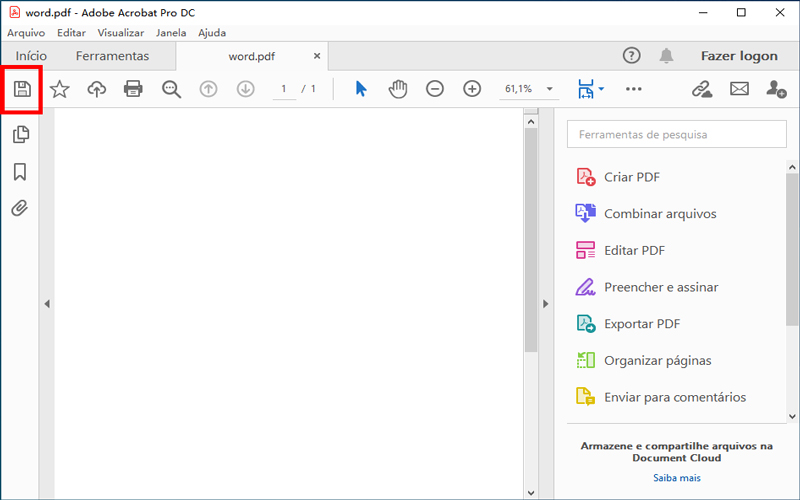Open Preencher e assinar tool
Image resolution: width=800 pixels, height=500 pixels.
[661, 287]
